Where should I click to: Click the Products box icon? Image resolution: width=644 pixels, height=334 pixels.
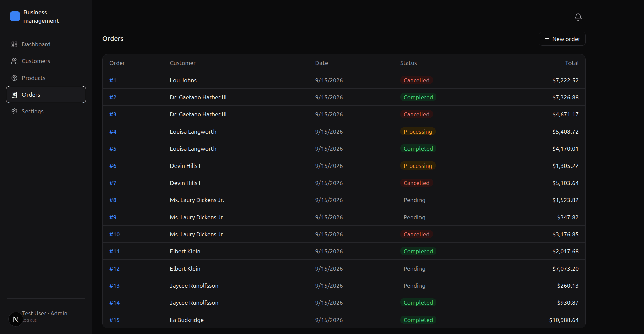[x=14, y=78]
